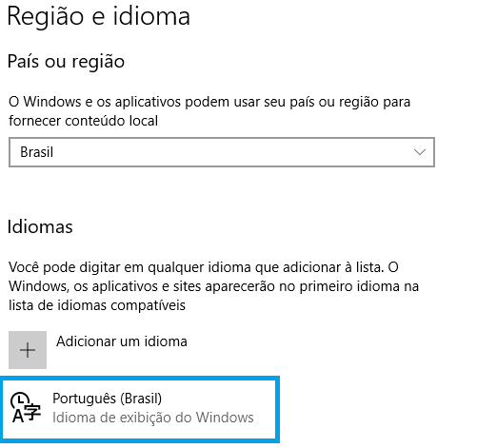Screen dimensions: 477x448
Task: Click the text starting Você pode digitar
Action: (x=204, y=267)
